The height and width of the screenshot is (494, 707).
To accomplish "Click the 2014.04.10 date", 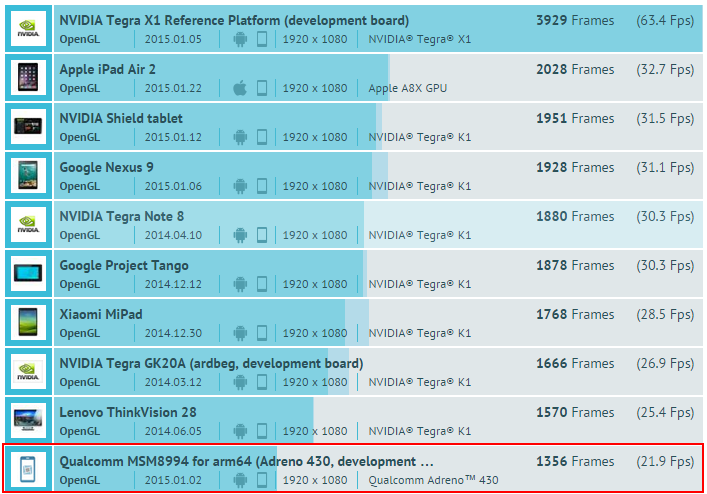I will [x=173, y=236].
